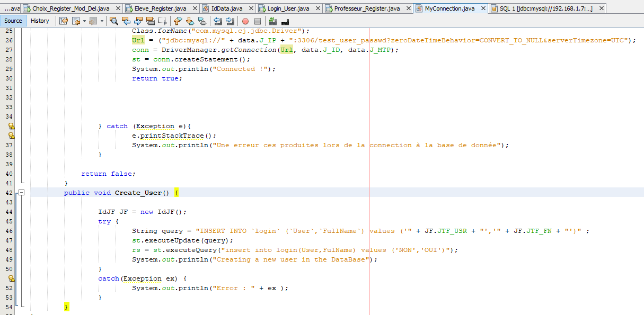Click the Stop Macro Recording icon
This screenshot has width=644, height=315.
coord(257,21)
